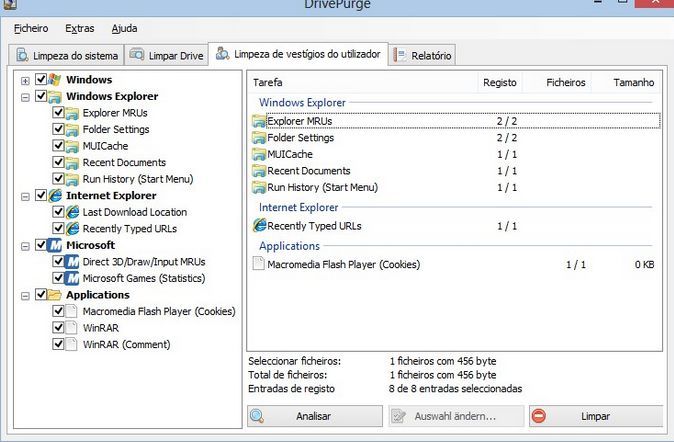Toggle the Explorer MRUs checkbox
This screenshot has height=442, width=674.
[x=58, y=113]
